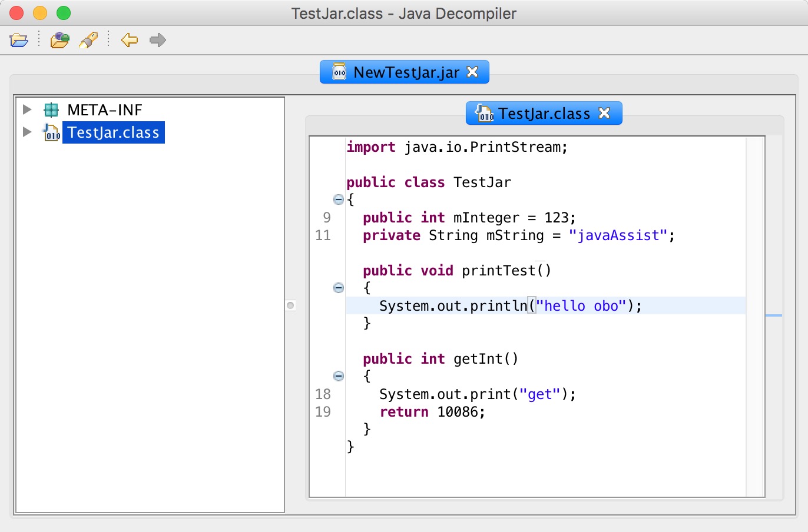Close the TestJar.class tab
The image size is (808, 532).
point(604,113)
